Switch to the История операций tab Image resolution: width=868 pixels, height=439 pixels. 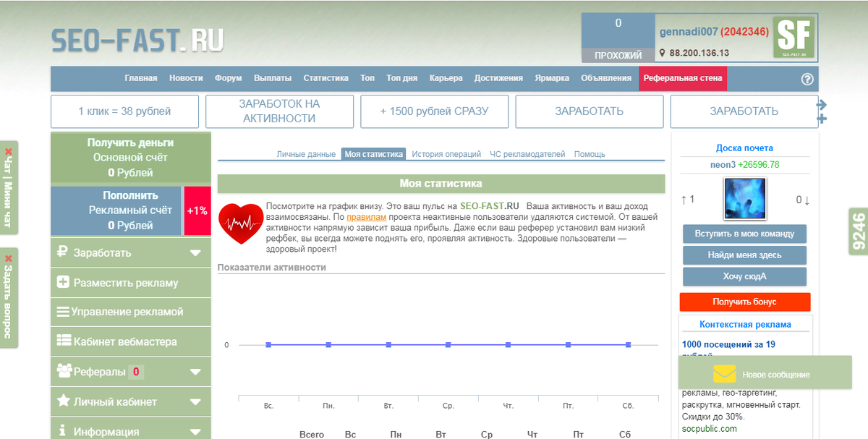[446, 154]
